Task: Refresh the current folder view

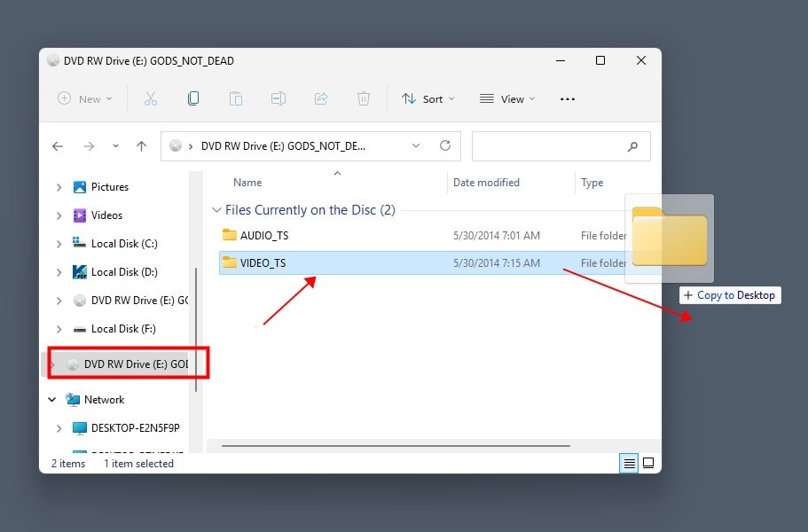Action: pyautogui.click(x=445, y=146)
